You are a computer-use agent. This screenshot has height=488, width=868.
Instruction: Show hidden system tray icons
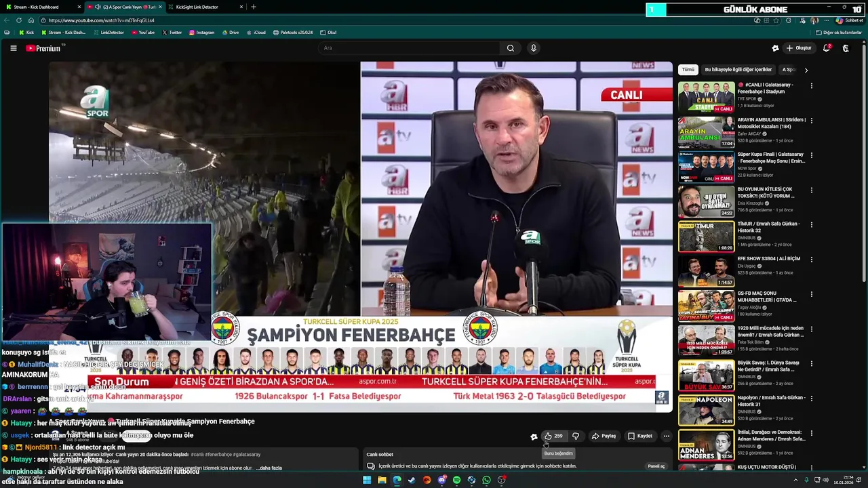click(795, 480)
